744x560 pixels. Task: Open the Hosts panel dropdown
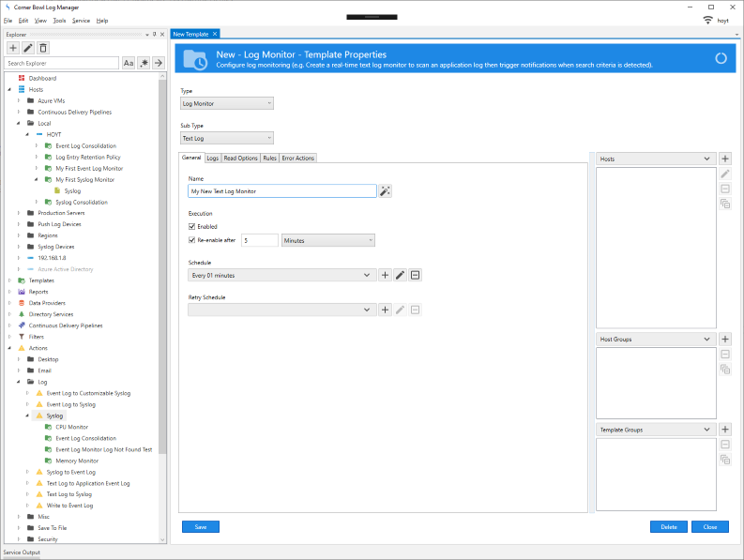point(656,159)
